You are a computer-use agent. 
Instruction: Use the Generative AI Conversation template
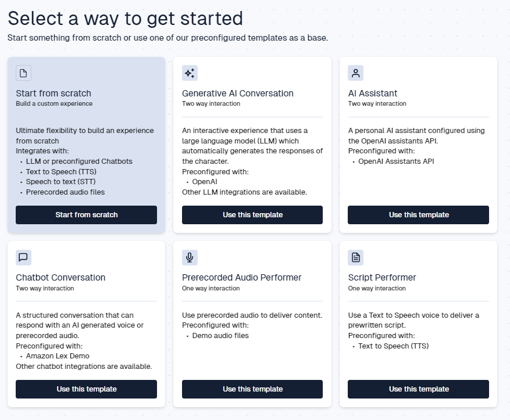click(252, 215)
